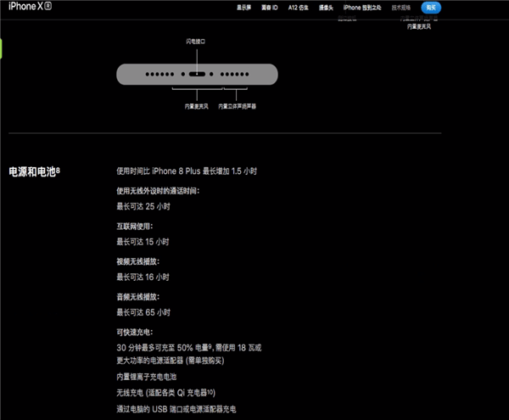The width and height of the screenshot is (509, 420).
Task: Click the 内置麦克风 label under the diagram
Action: (197, 106)
